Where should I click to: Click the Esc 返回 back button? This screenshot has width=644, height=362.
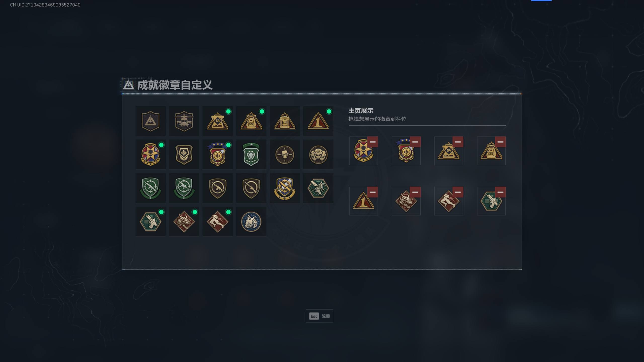tap(319, 316)
